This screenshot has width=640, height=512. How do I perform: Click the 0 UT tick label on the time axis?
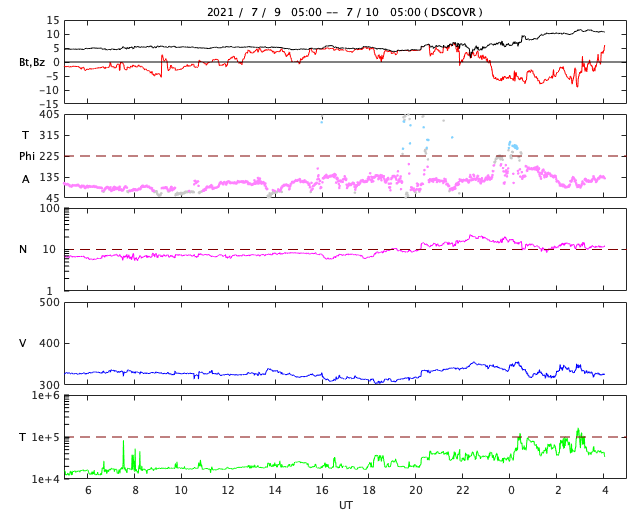(510, 490)
